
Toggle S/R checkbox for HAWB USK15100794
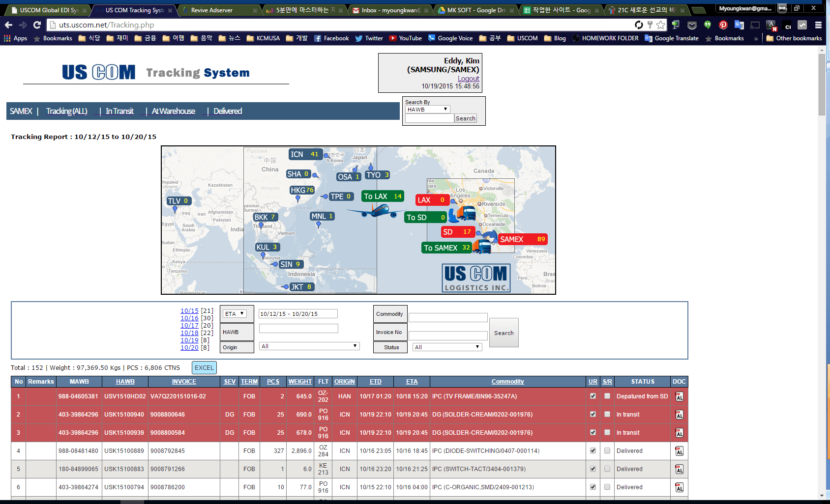pos(607,487)
